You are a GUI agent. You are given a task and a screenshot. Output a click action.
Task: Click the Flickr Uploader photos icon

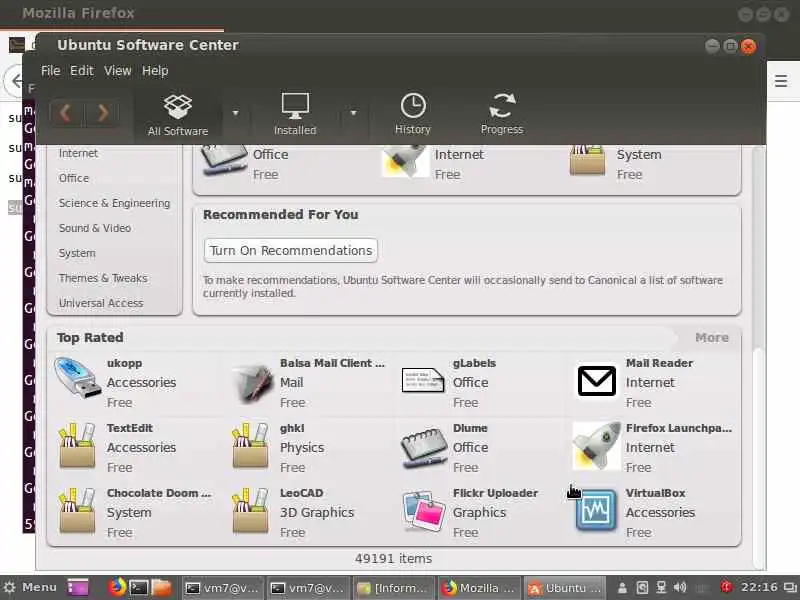coord(423,511)
